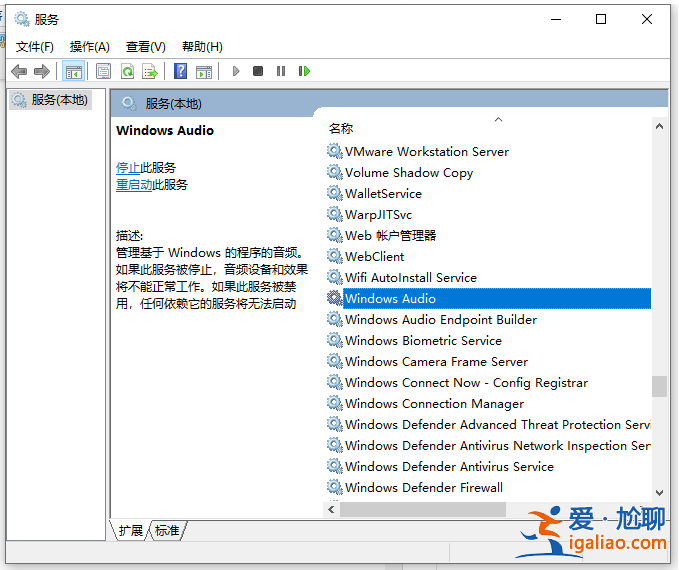This screenshot has height=570, width=679.
Task: Click the vertical scrollbar thumb
Action: coord(660,386)
